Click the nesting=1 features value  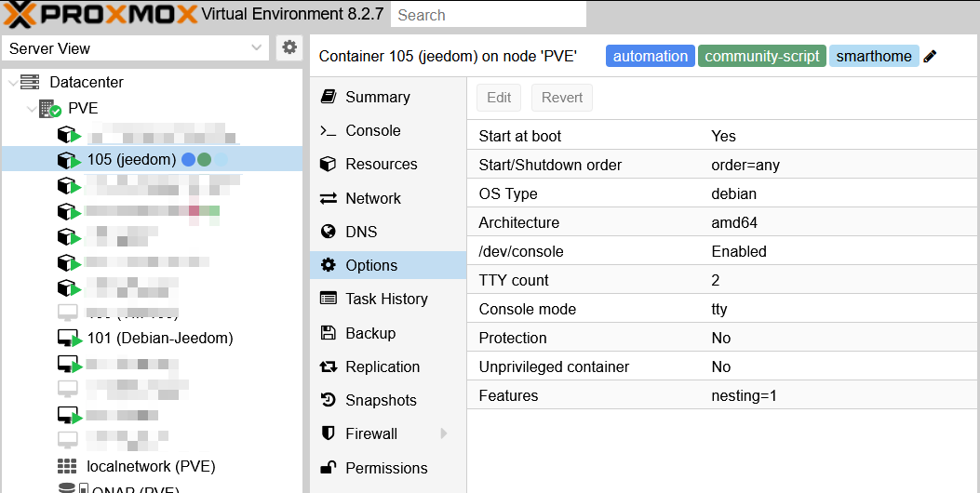[744, 395]
